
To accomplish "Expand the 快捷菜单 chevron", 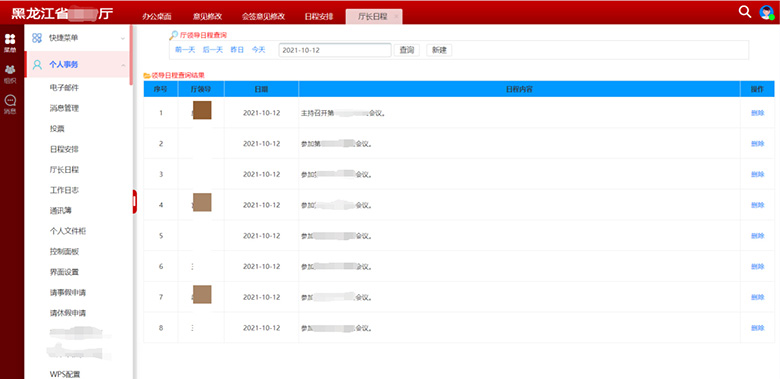I will tap(123, 38).
